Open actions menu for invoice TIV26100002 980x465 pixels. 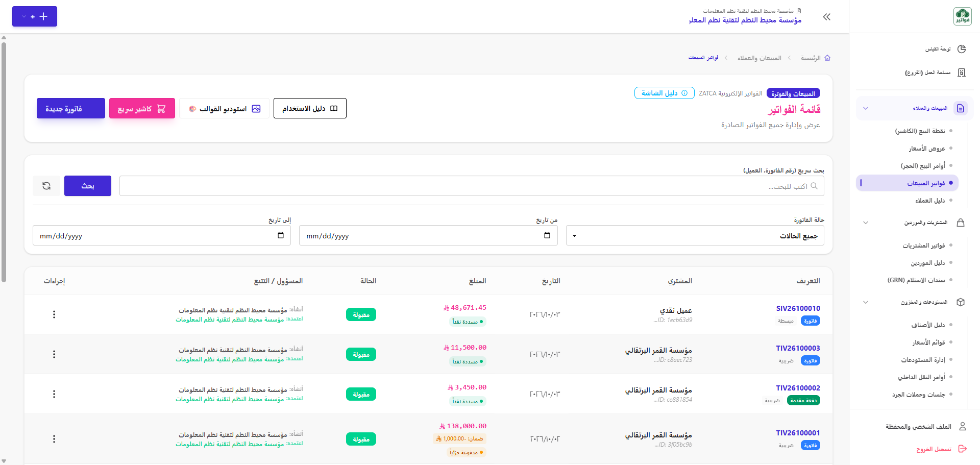click(54, 394)
